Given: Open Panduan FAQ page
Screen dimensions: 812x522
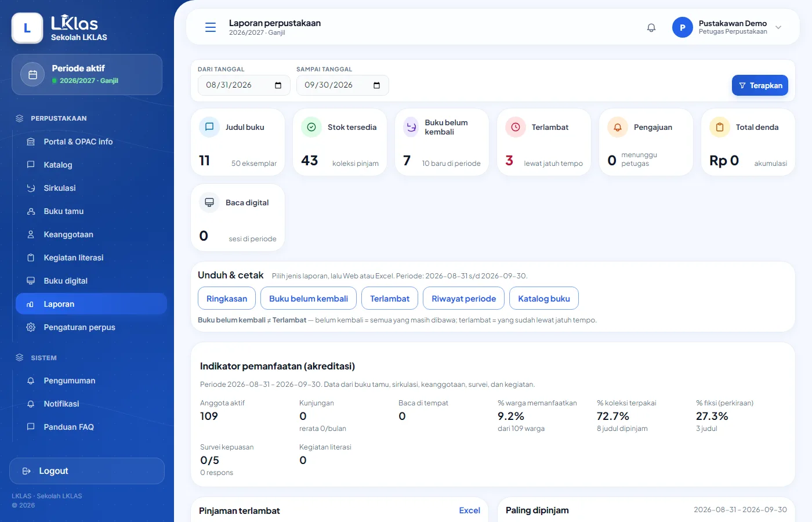Looking at the screenshot, I should coord(91,427).
